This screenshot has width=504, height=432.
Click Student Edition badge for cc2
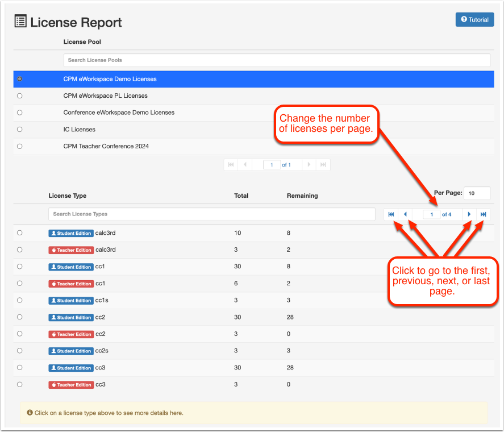71,318
